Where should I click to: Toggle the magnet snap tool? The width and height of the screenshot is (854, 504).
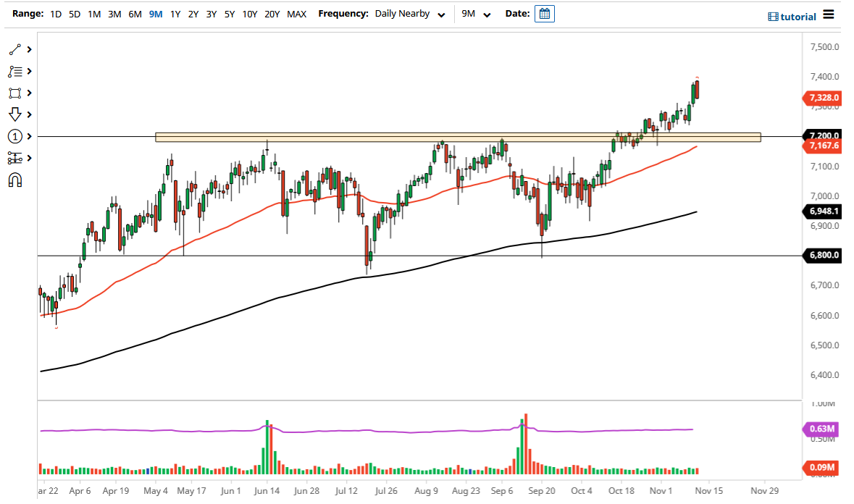coord(14,180)
